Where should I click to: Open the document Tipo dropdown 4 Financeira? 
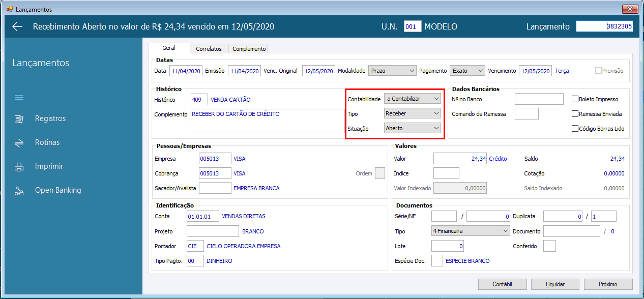471,231
